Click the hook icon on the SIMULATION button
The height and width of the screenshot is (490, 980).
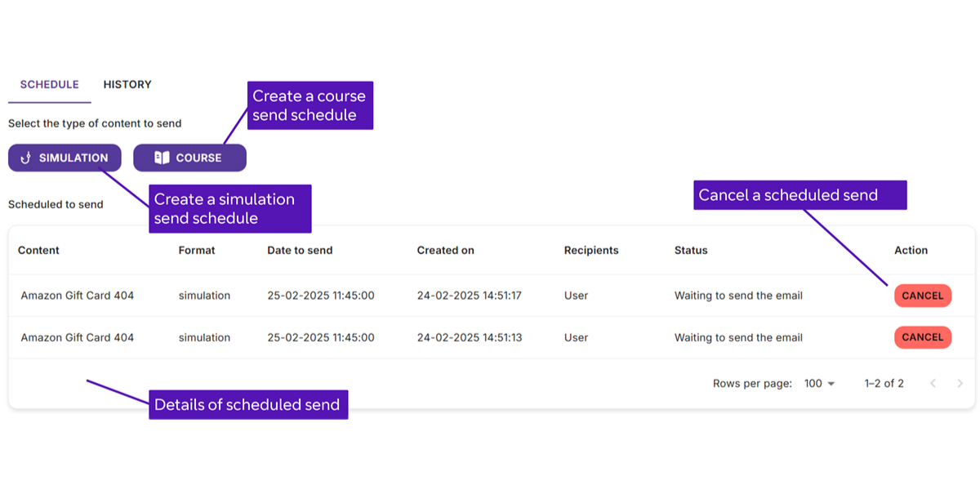pos(25,158)
